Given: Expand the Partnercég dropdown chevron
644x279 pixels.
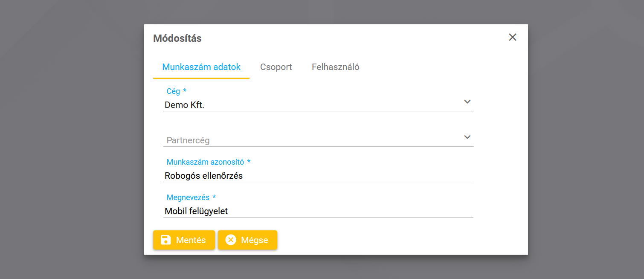Looking at the screenshot, I should [467, 137].
